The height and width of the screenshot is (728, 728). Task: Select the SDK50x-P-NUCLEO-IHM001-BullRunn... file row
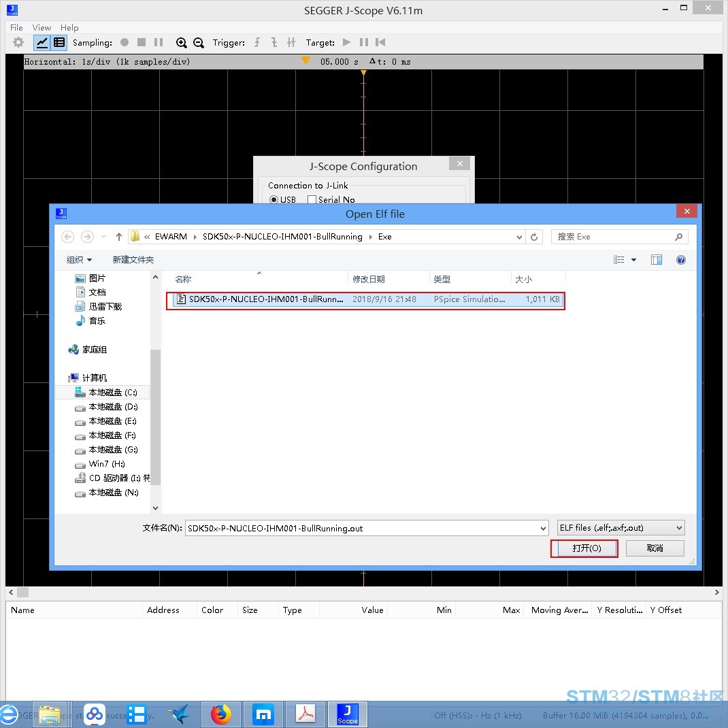click(x=366, y=300)
